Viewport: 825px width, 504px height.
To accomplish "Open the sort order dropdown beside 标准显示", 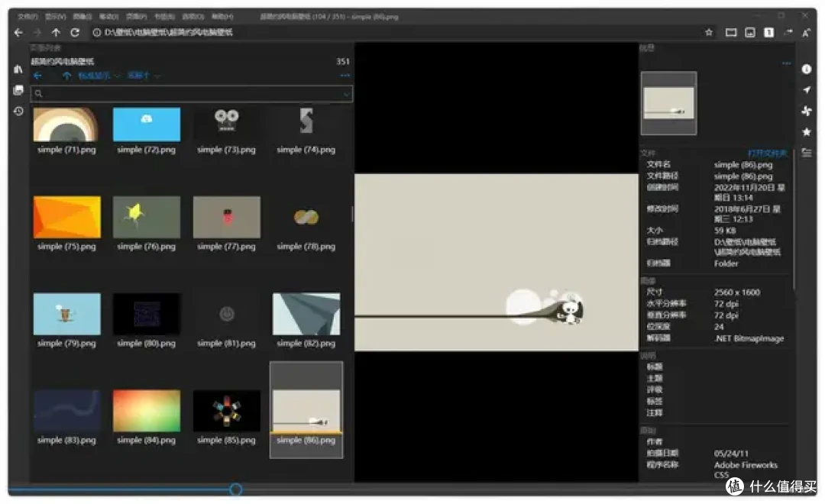I will pos(144,76).
